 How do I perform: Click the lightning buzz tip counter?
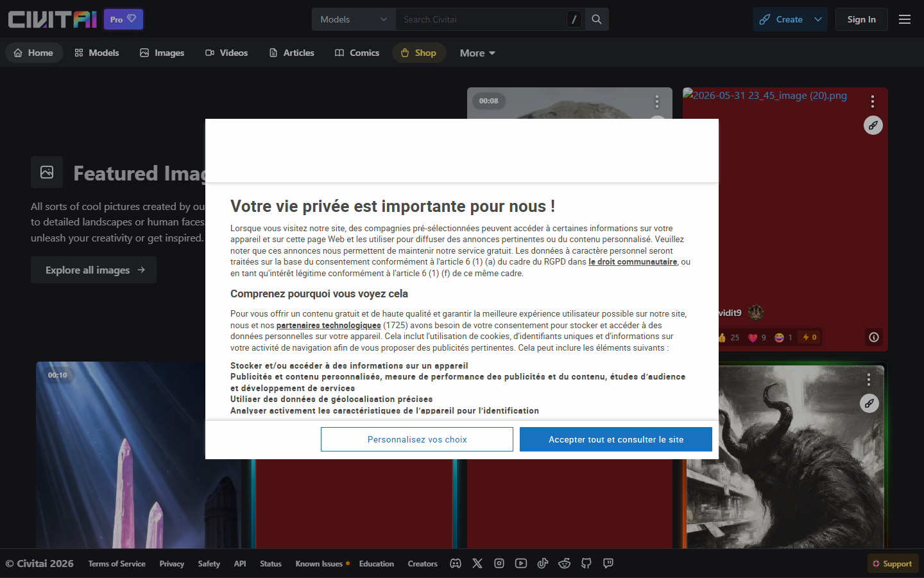coord(810,337)
